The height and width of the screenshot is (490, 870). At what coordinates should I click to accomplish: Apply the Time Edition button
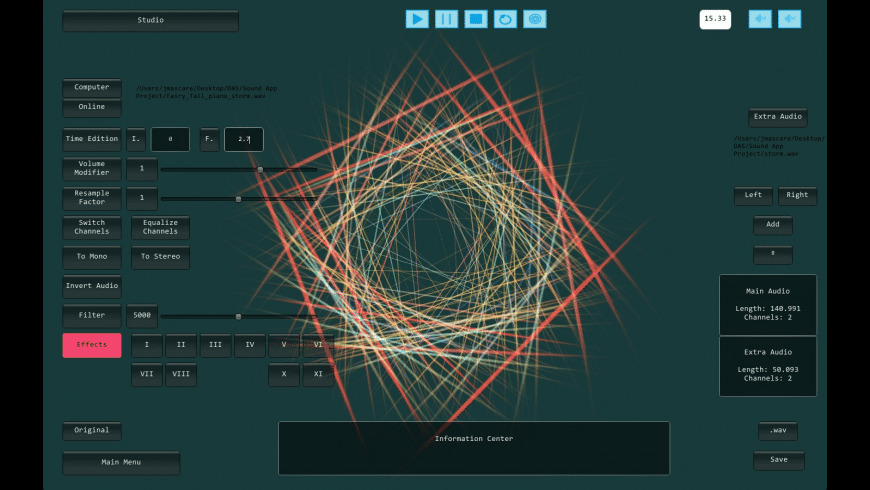(92, 139)
